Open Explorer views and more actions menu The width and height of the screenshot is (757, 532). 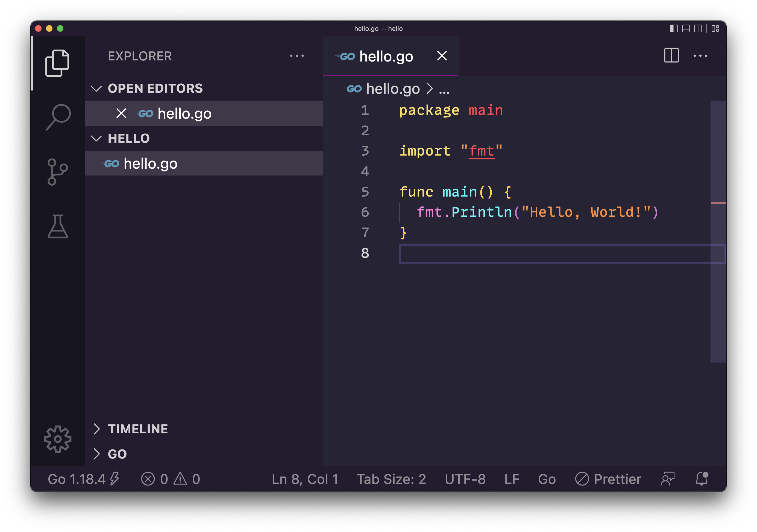tap(297, 56)
